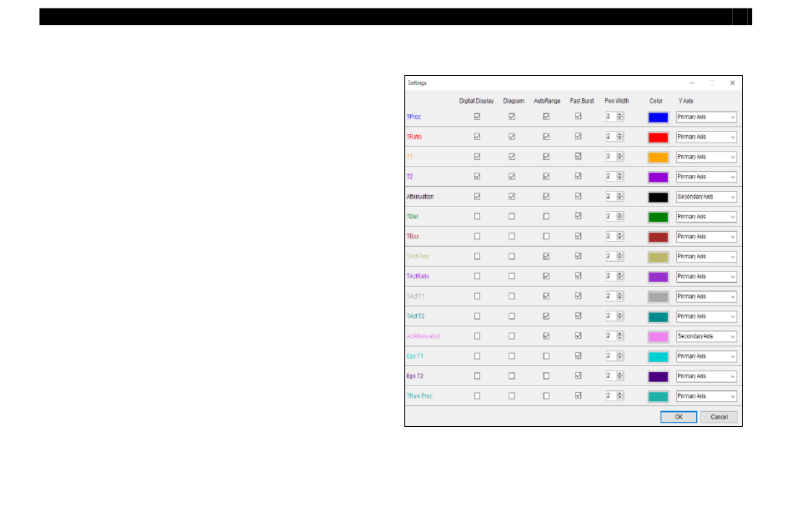Increase pen width for Attenuation
Image resolution: width=792 pixels, height=532 pixels.
click(x=619, y=194)
